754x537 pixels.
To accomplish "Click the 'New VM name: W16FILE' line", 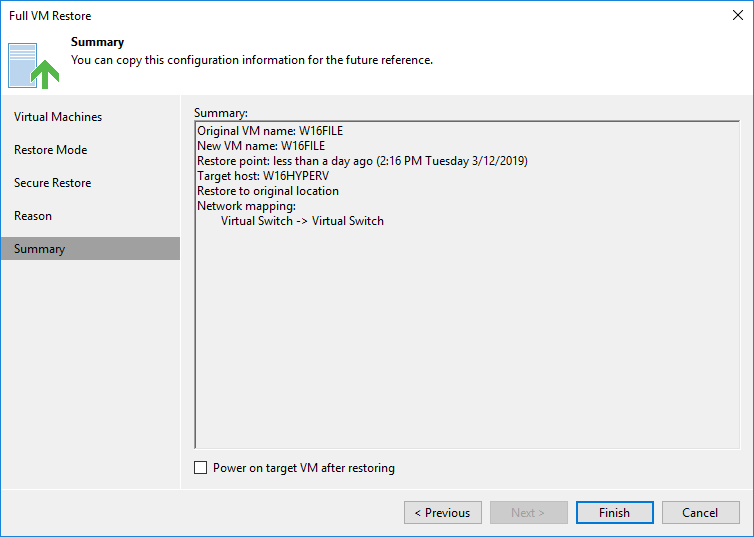I will (x=261, y=146).
